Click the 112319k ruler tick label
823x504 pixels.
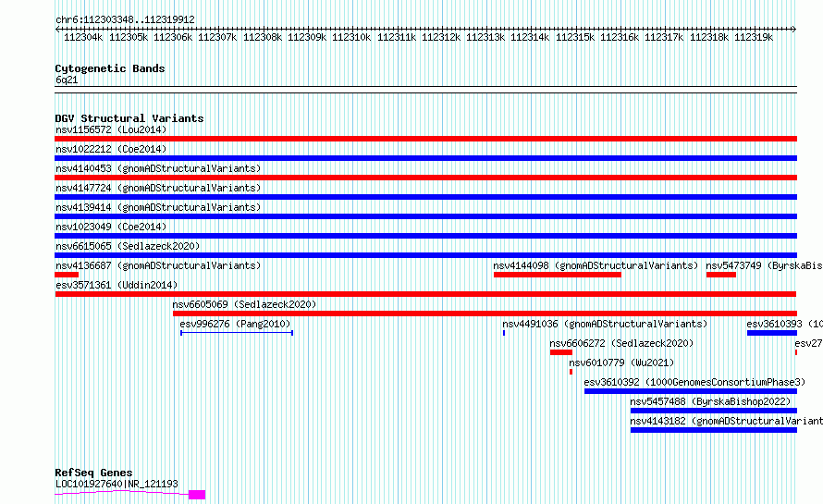click(754, 38)
